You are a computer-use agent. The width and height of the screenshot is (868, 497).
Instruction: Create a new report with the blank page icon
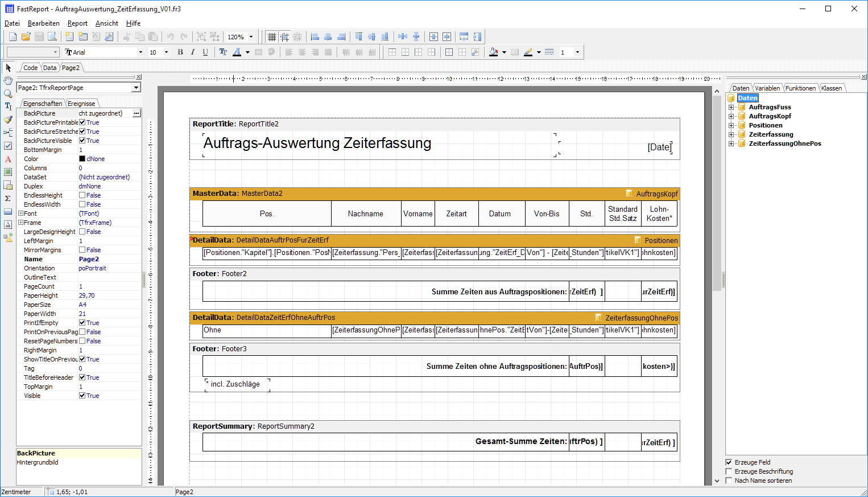coord(13,36)
